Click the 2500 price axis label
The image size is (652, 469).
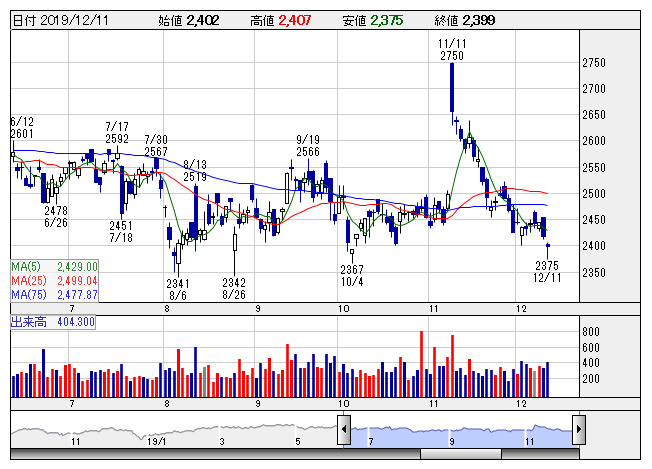coord(593,194)
